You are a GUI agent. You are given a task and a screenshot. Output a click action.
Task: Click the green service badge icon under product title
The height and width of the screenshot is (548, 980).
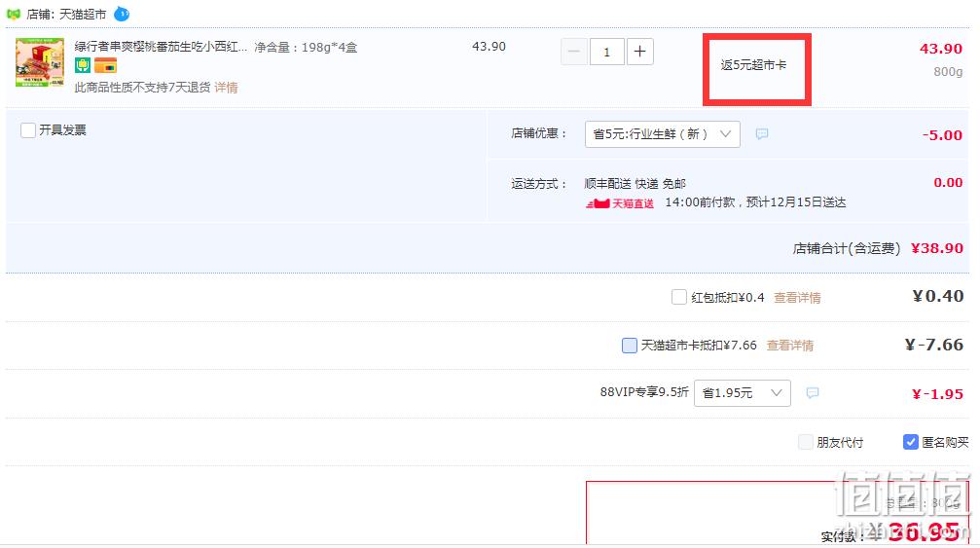click(83, 65)
